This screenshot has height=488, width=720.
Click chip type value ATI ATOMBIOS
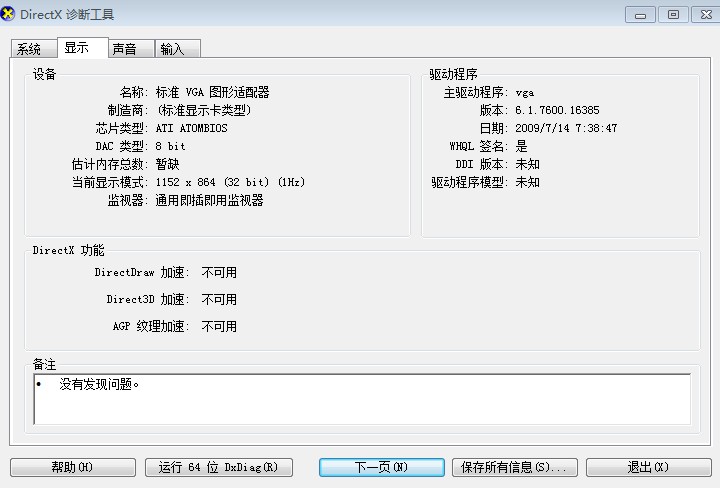191,128
